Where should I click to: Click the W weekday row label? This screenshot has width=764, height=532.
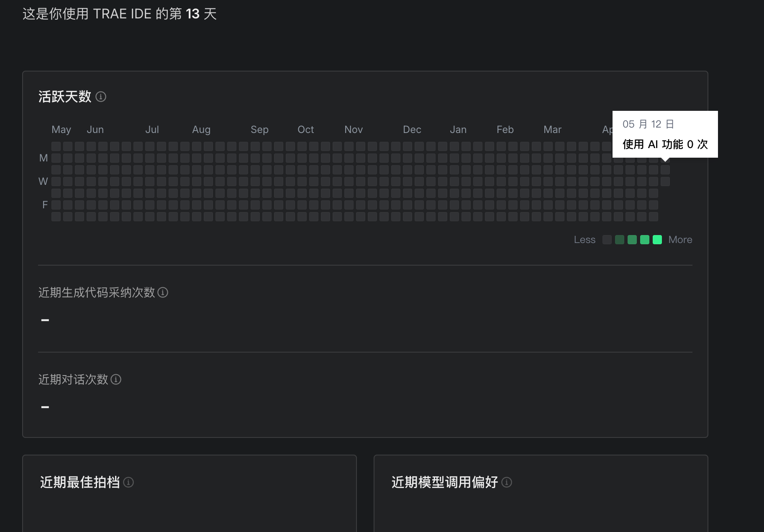tap(43, 182)
